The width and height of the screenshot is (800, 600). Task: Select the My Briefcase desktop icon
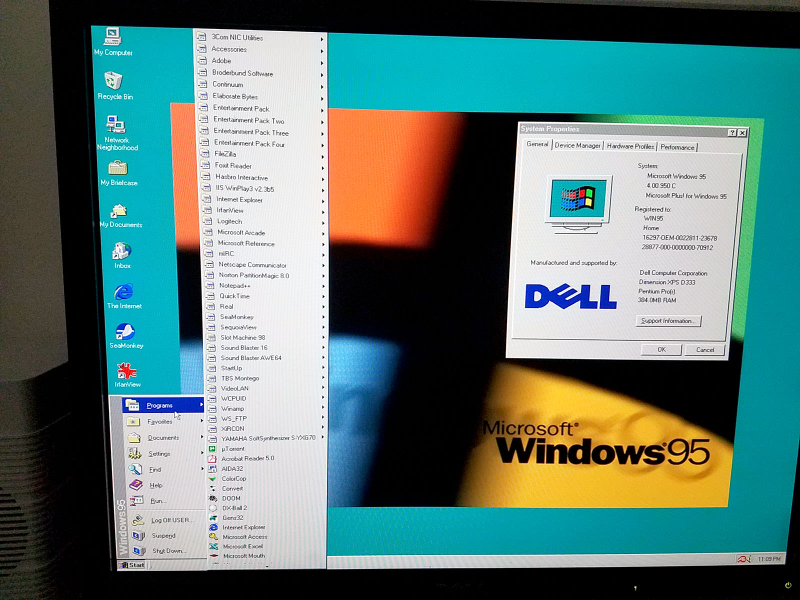[x=118, y=173]
